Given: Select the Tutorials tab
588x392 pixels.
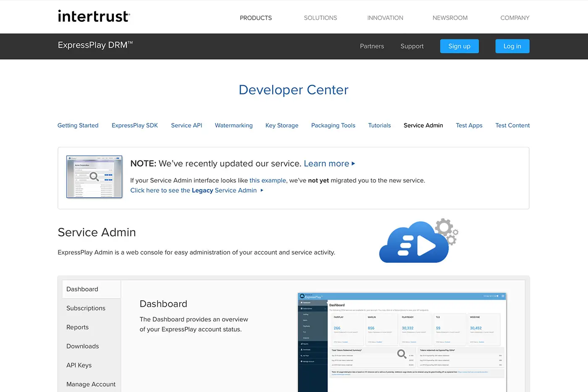Looking at the screenshot, I should click(x=380, y=125).
